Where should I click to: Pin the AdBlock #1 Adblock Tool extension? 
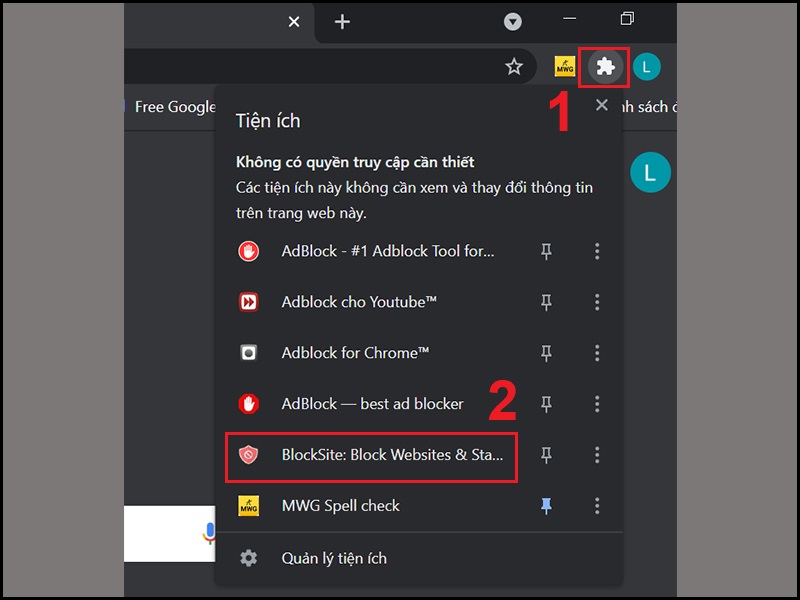pos(546,251)
